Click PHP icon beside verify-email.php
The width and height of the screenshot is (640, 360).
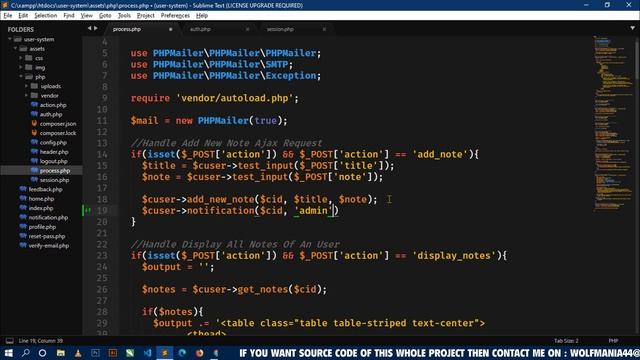pyautogui.click(x=23, y=245)
